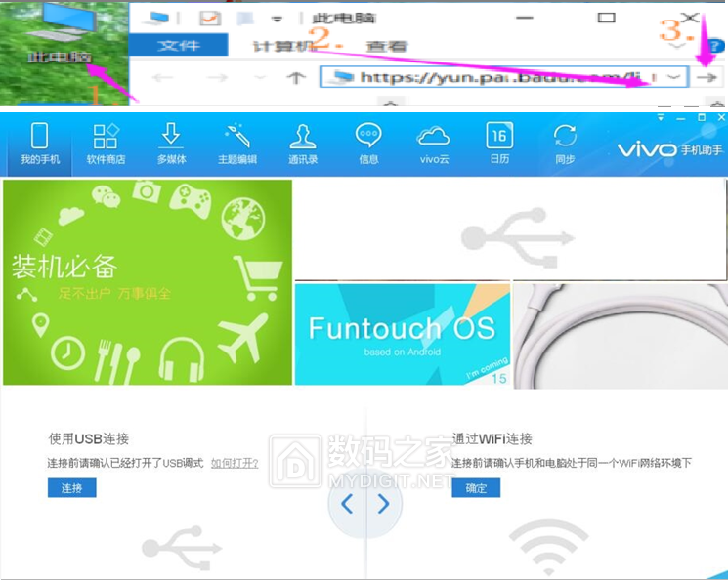Show the next connection slide arrow
The height and width of the screenshot is (580, 728).
(x=383, y=504)
